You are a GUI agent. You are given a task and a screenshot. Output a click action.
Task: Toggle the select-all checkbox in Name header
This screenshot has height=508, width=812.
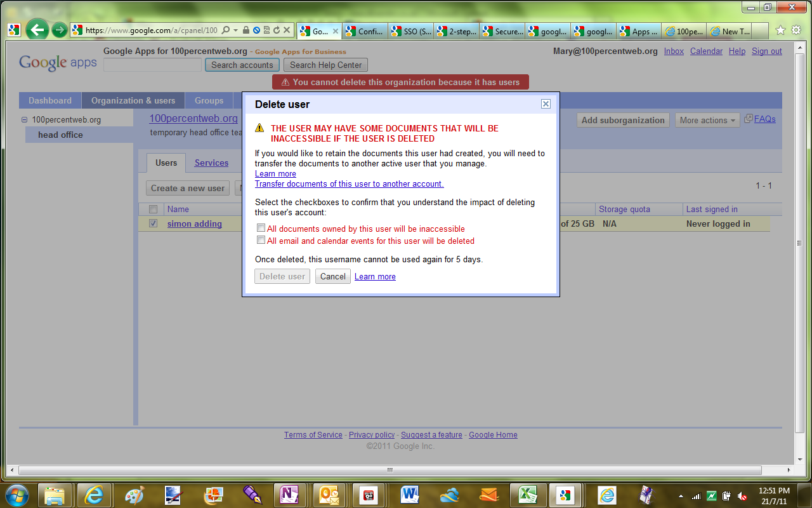[x=153, y=209]
